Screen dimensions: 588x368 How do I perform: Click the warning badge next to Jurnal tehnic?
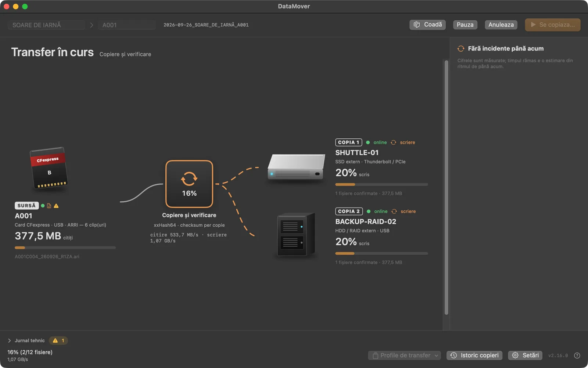[x=58, y=341]
